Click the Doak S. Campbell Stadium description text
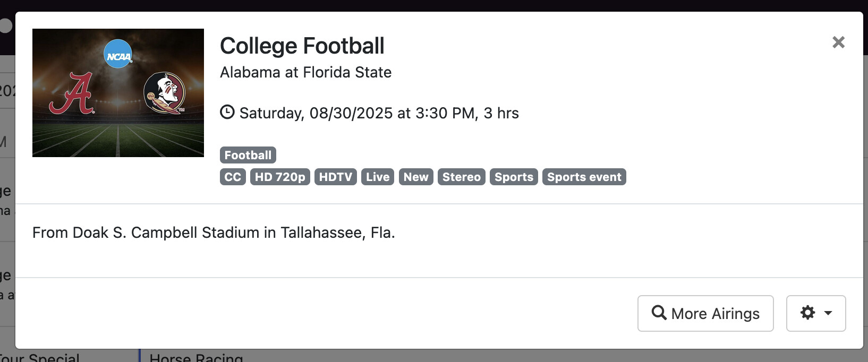The image size is (868, 362). pyautogui.click(x=214, y=232)
